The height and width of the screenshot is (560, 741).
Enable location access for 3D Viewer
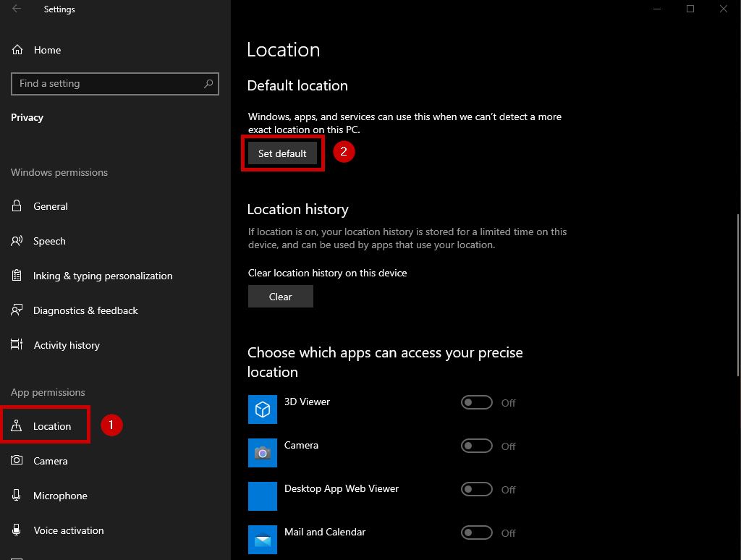pyautogui.click(x=477, y=403)
